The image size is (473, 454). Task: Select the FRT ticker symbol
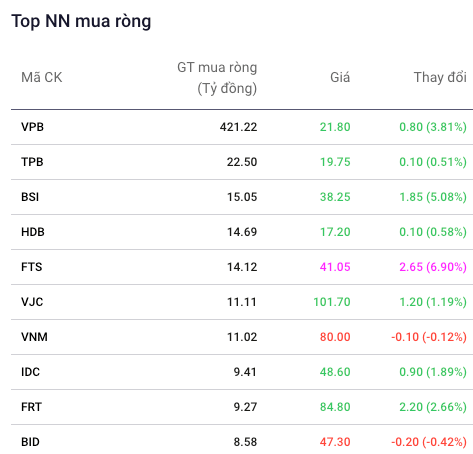click(31, 407)
